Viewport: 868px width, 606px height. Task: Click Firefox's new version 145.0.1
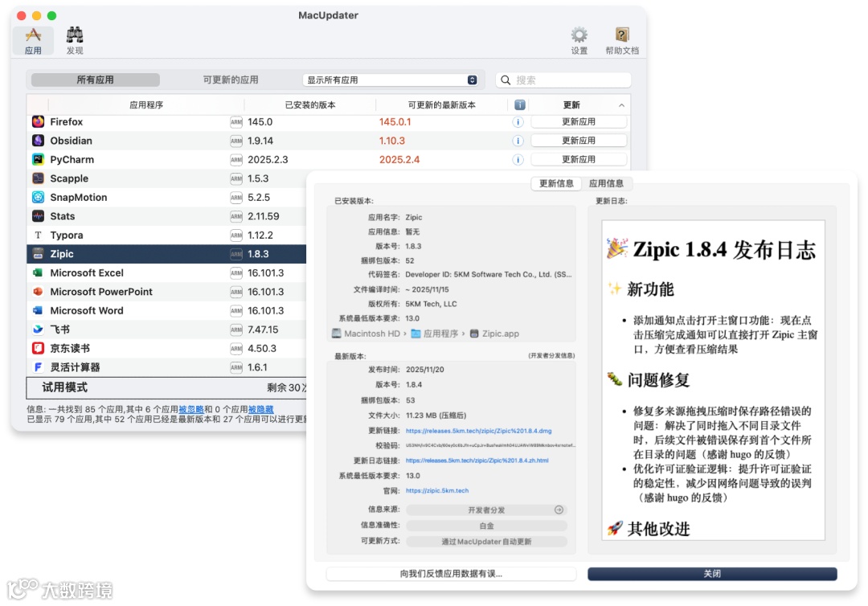pos(395,121)
